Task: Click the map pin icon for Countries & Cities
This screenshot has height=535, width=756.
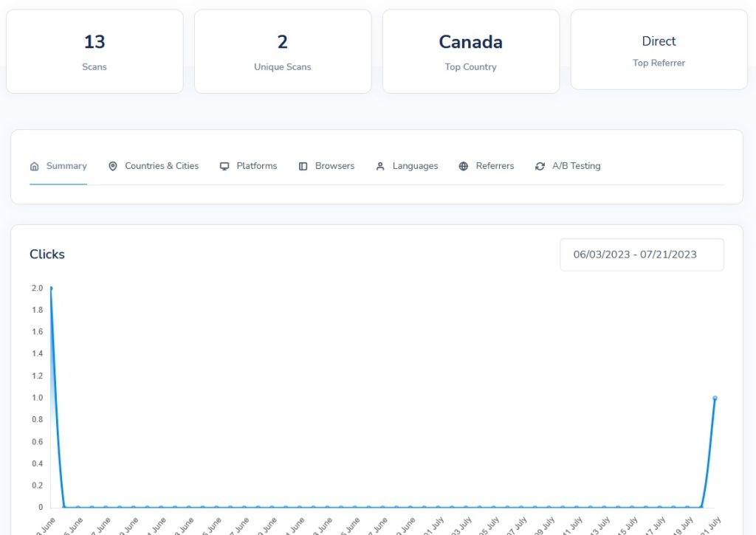Action: [113, 166]
